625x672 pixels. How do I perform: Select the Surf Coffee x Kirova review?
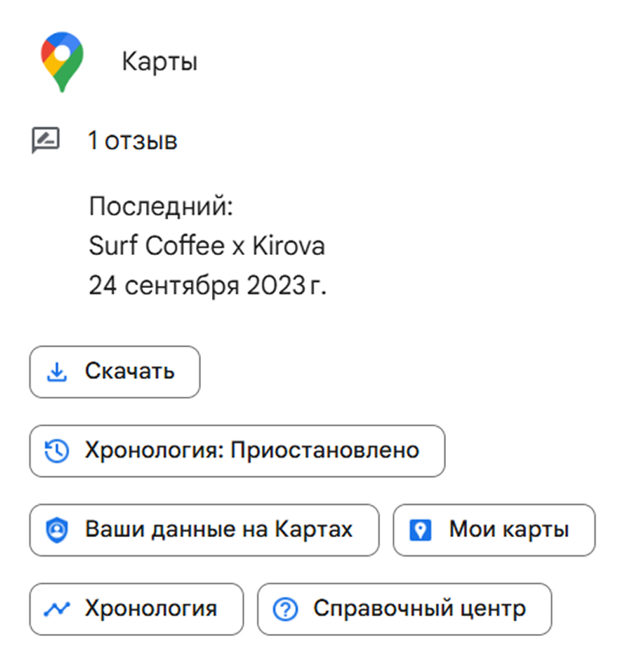pyautogui.click(x=207, y=247)
